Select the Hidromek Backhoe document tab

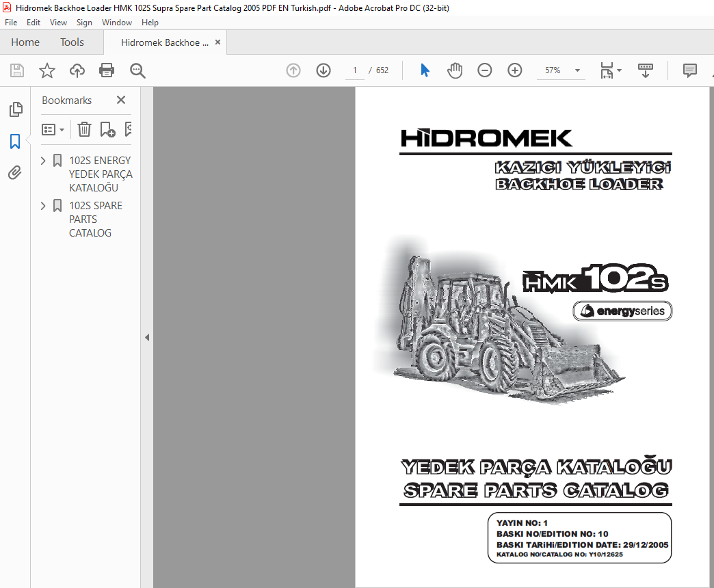click(x=164, y=42)
